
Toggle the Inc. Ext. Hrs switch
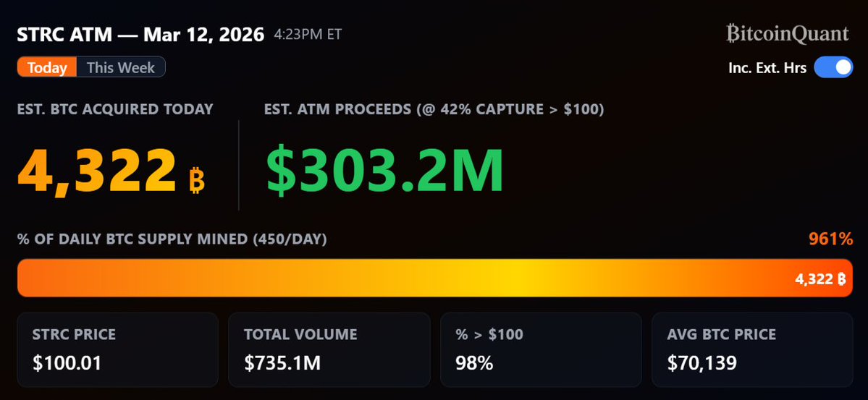point(833,68)
